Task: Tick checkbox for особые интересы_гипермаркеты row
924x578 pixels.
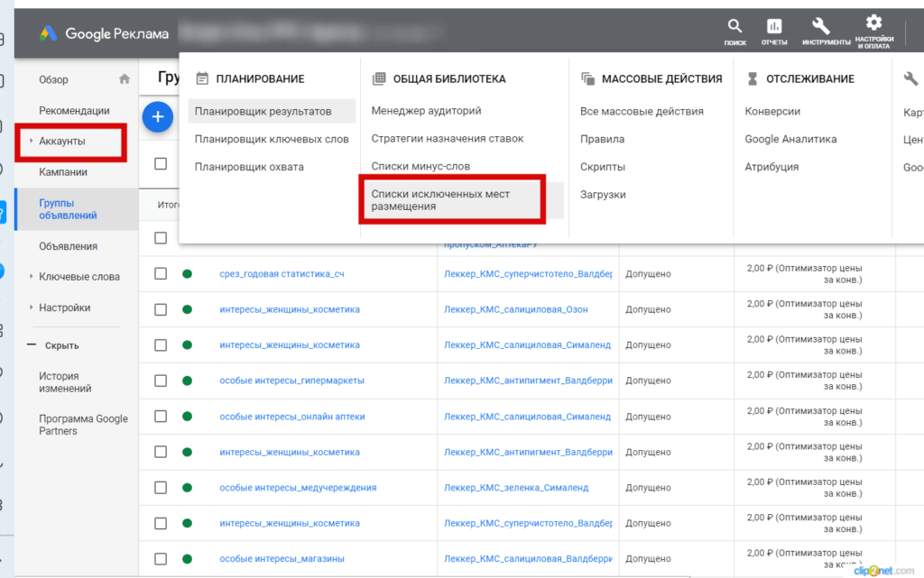Action: tap(161, 381)
